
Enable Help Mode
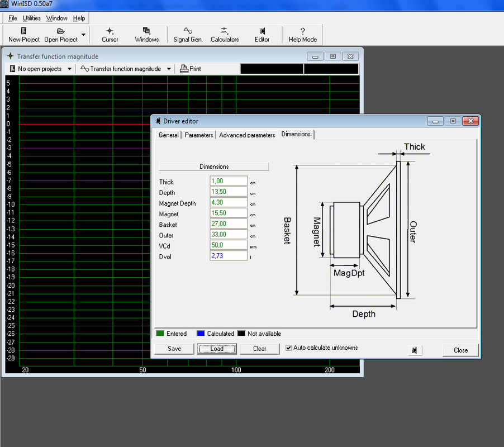coord(302,35)
